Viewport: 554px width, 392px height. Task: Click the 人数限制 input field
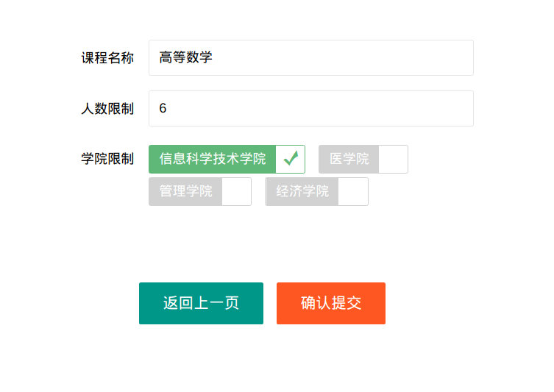(x=311, y=108)
